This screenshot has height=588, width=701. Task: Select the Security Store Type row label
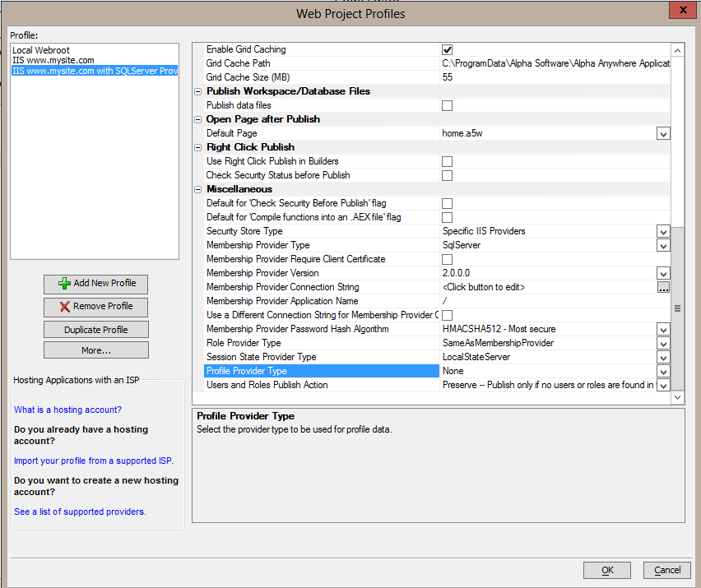(244, 231)
